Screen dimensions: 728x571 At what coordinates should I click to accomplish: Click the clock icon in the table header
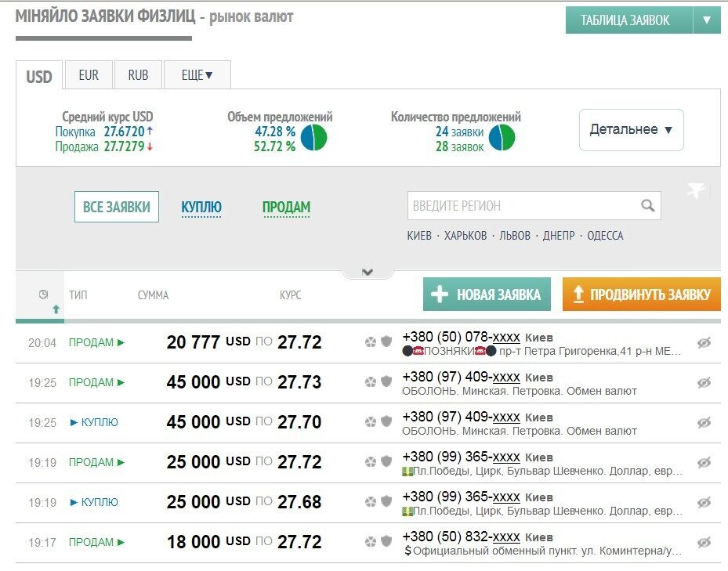click(x=43, y=295)
